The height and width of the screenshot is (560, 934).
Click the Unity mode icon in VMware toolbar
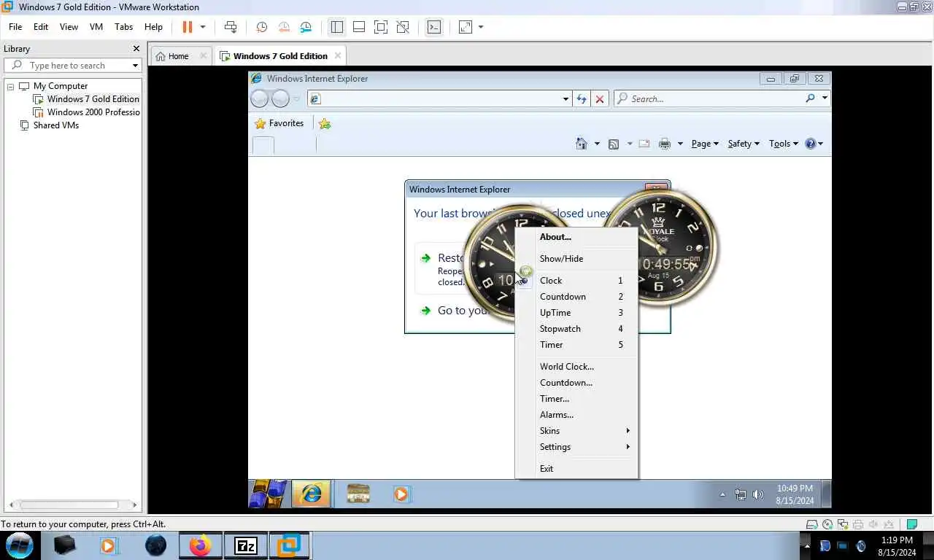click(402, 27)
